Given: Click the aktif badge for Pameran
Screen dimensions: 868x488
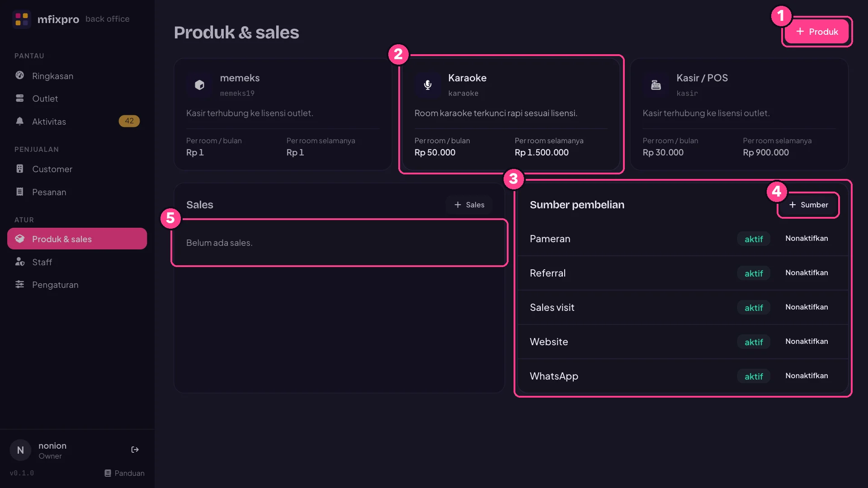Looking at the screenshot, I should (754, 239).
